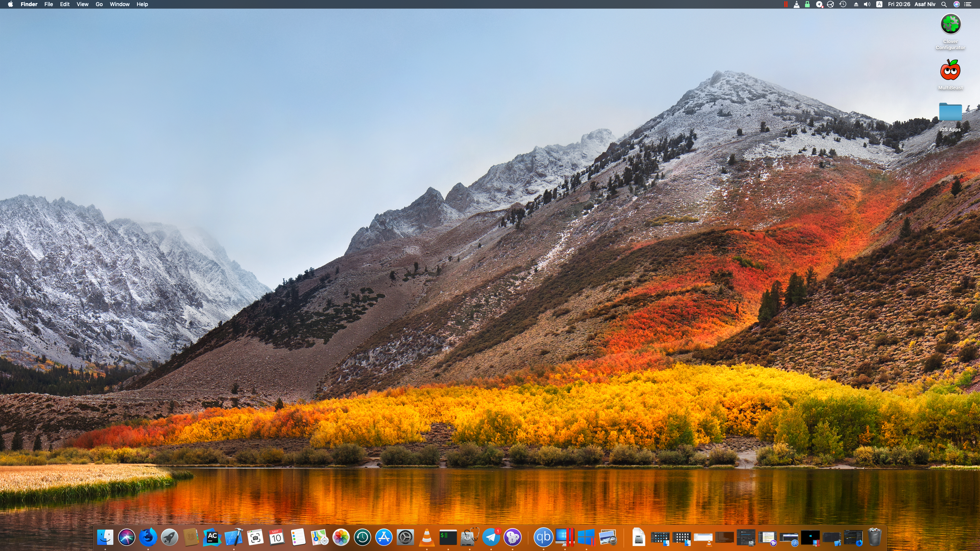Open VLC cone menu bar icon
This screenshot has width=980, height=551.
click(797, 4)
